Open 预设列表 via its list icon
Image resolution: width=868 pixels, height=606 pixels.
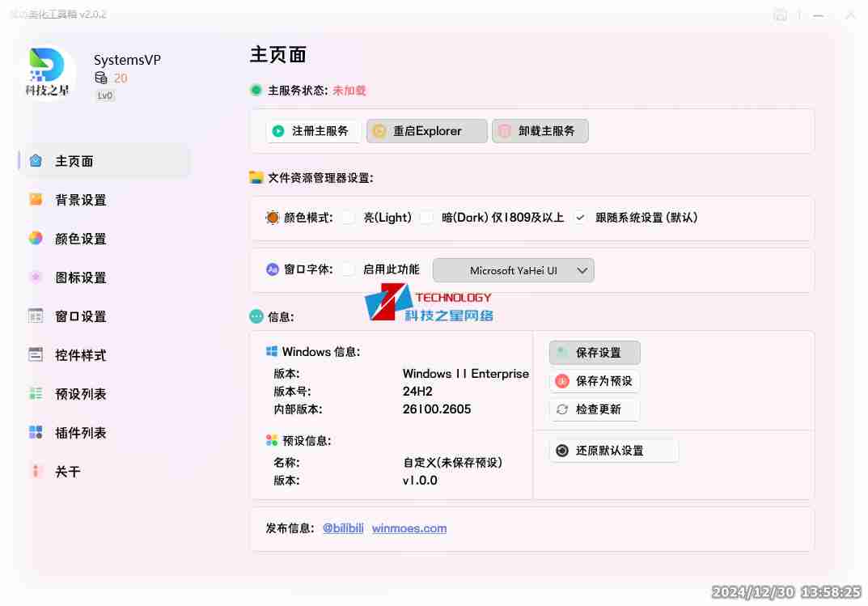36,393
